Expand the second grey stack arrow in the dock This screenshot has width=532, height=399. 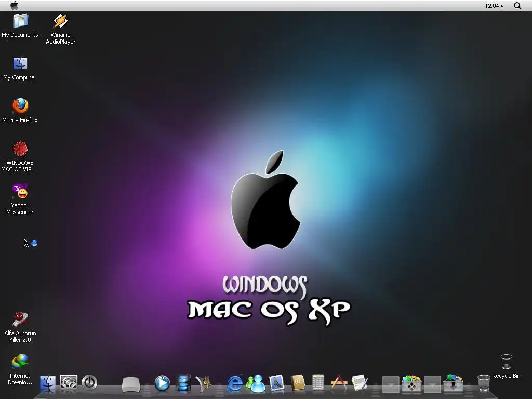coord(432,384)
